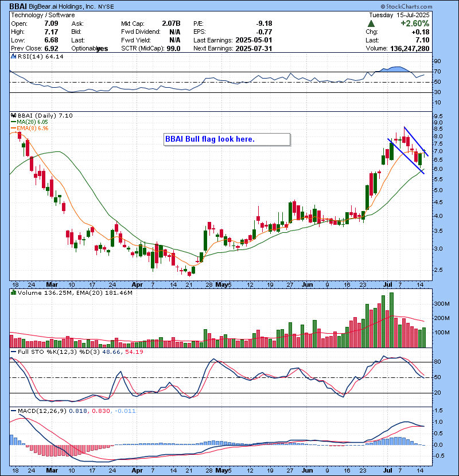Click the Open price value 7.09
This screenshot has width=459, height=476.
click(51, 24)
